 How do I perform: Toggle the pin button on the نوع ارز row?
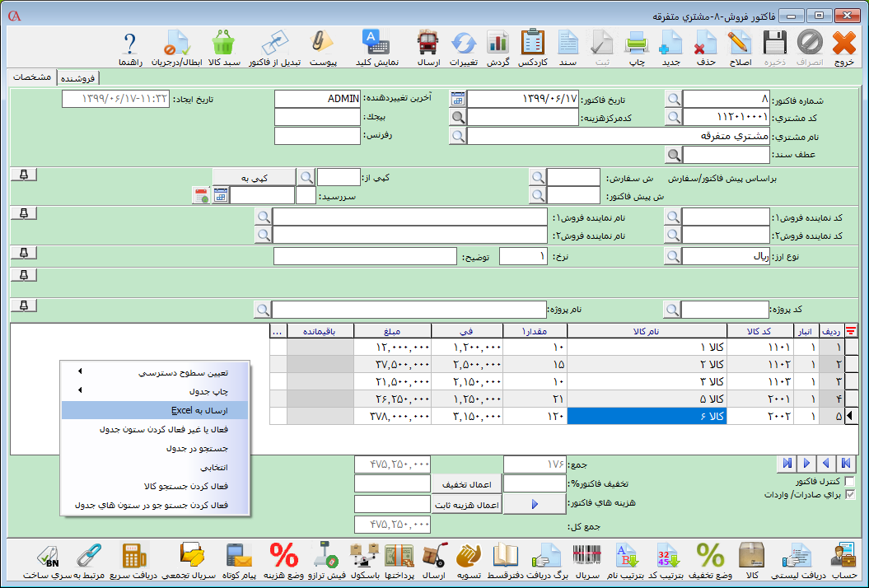[22, 252]
